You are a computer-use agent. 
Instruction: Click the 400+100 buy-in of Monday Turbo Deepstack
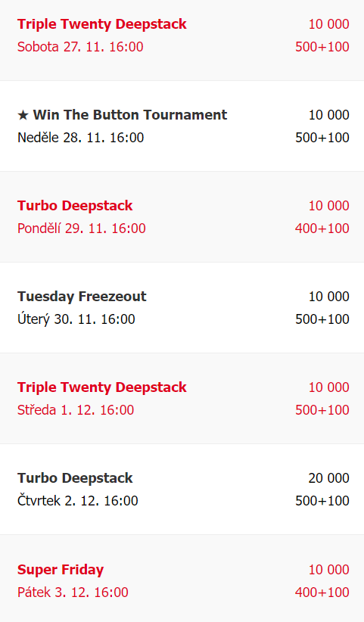[322, 229]
